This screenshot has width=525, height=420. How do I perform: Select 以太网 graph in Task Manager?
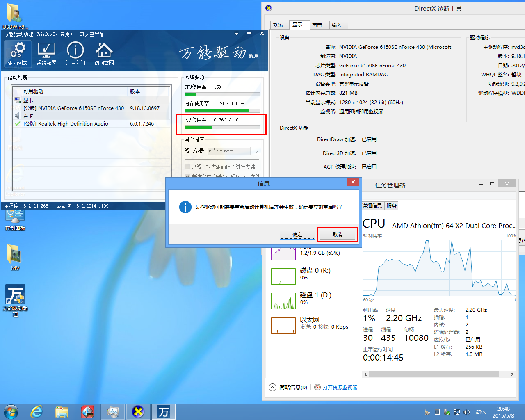[x=283, y=326]
